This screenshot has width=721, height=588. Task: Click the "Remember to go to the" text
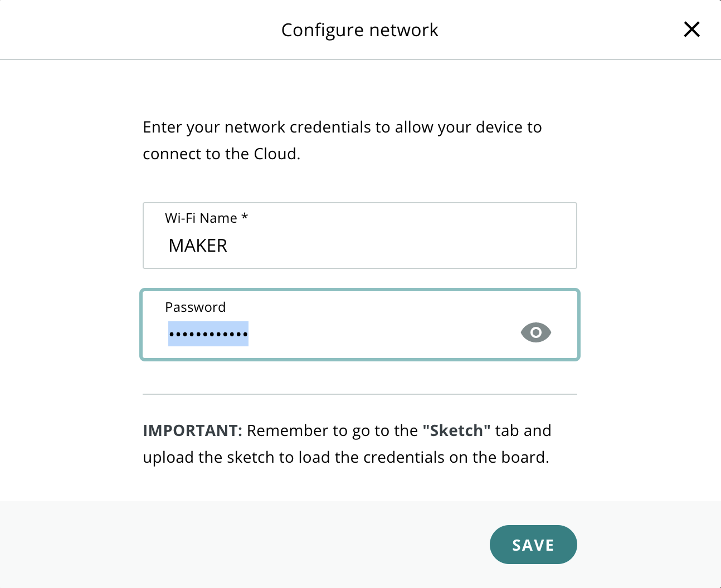(332, 430)
